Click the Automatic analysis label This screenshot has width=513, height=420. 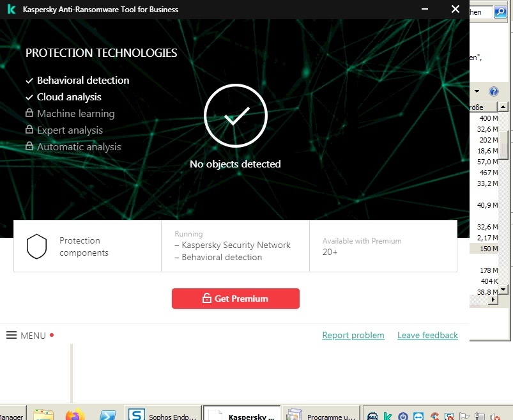(x=79, y=147)
